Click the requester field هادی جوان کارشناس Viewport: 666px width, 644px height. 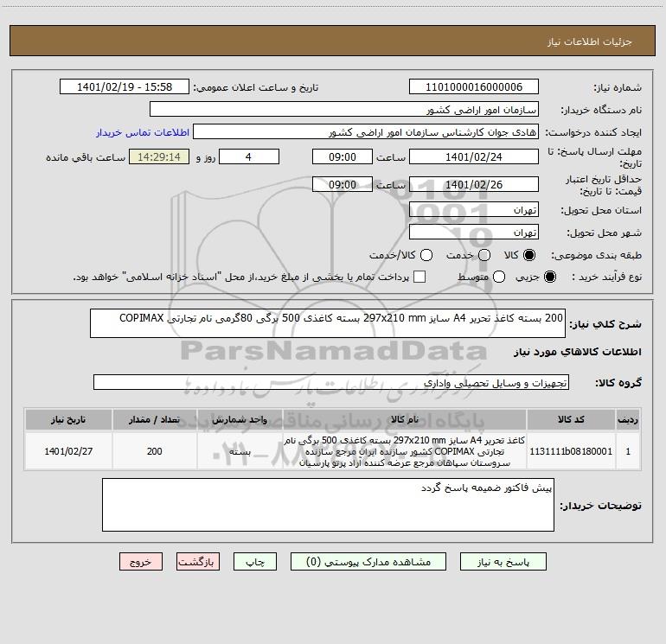(x=366, y=132)
